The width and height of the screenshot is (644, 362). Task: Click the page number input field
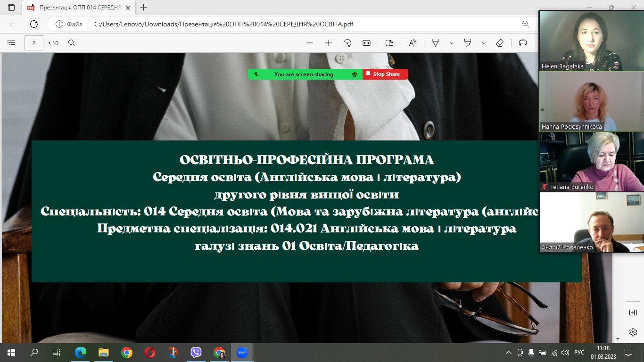(x=34, y=43)
